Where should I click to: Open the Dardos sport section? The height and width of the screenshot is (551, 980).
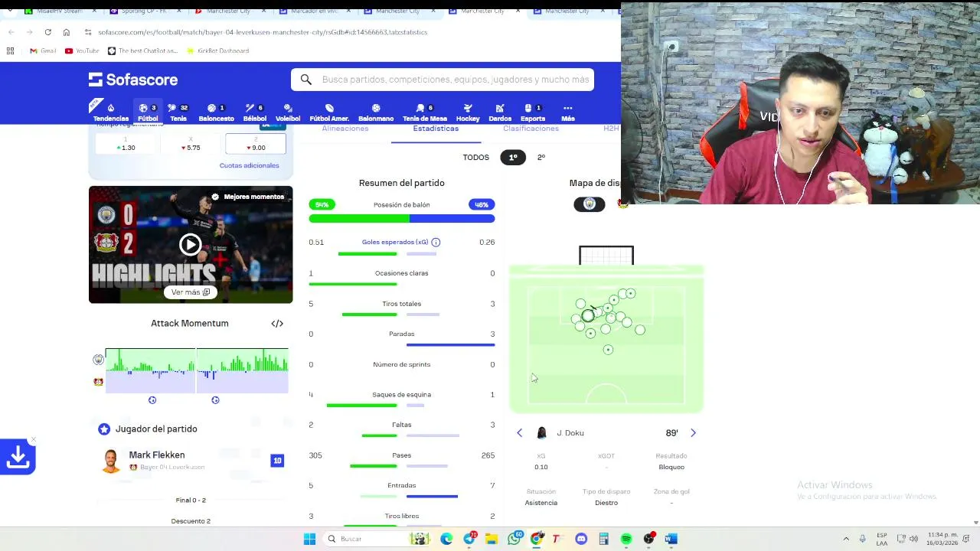pyautogui.click(x=500, y=112)
